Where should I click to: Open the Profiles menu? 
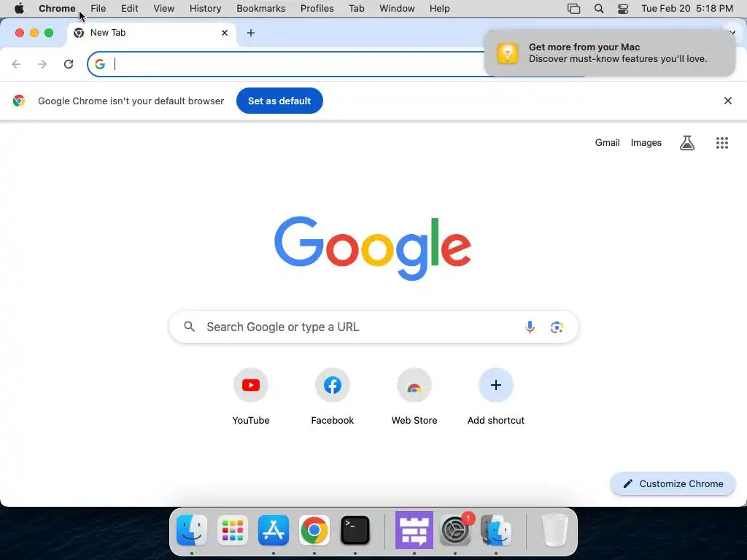(317, 9)
